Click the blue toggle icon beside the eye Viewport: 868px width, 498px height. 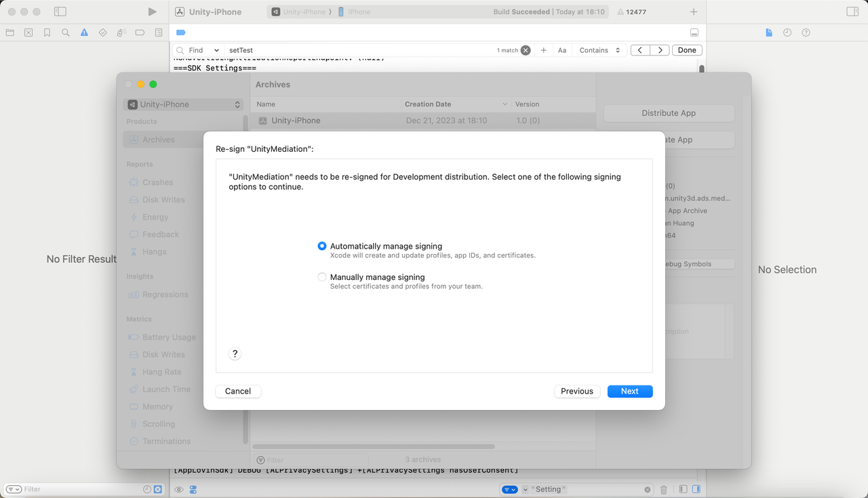(193, 489)
